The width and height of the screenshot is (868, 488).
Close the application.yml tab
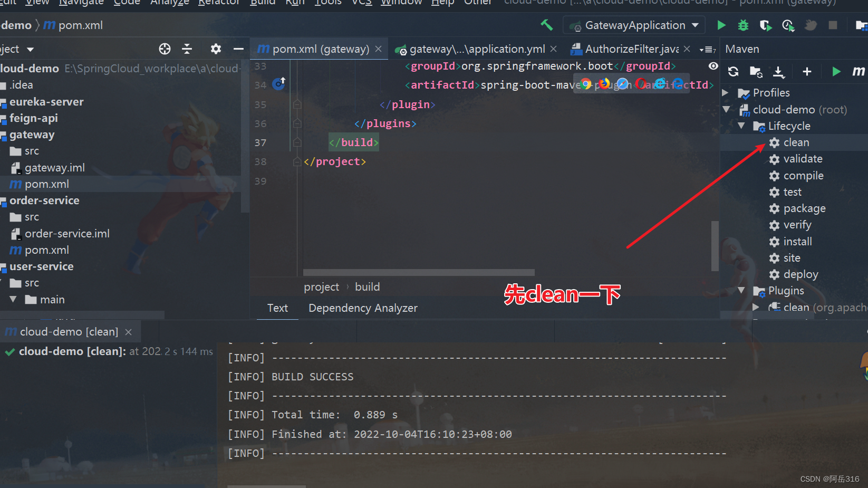[553, 49]
